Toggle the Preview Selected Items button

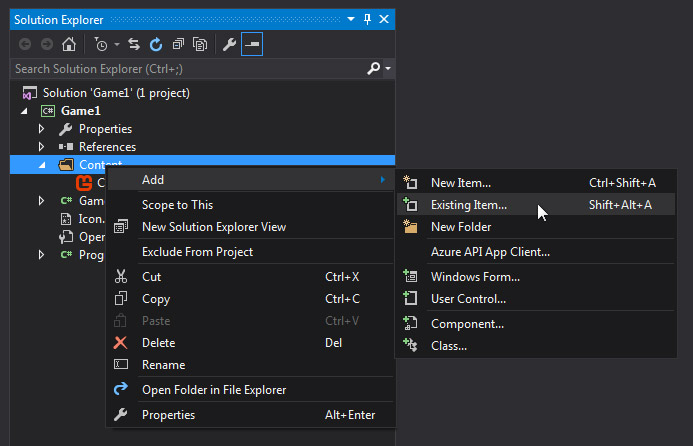coord(252,45)
